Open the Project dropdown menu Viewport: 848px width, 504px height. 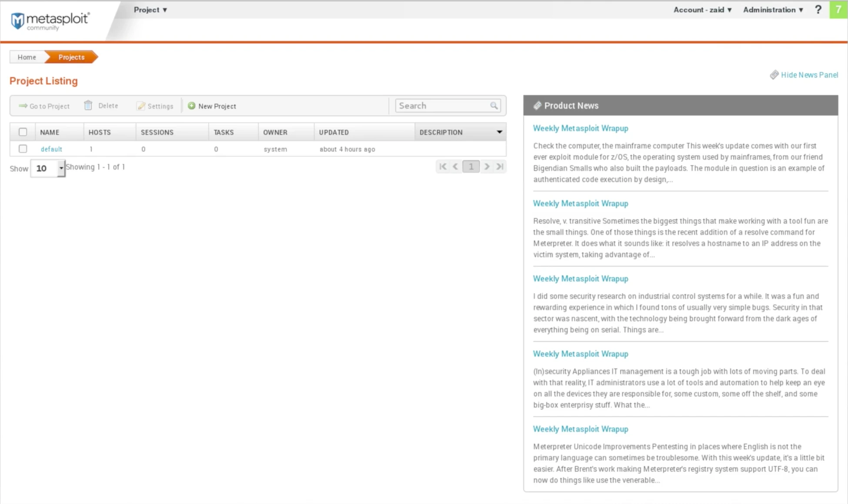click(150, 10)
